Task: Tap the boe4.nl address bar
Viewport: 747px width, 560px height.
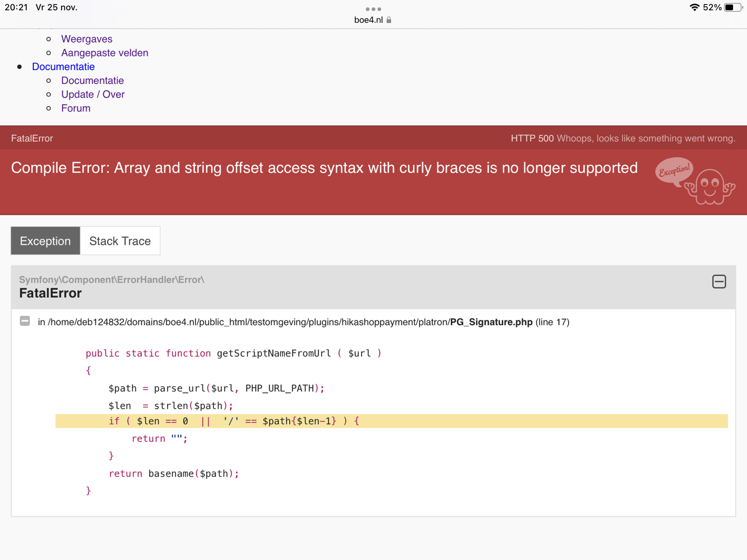Action: pyautogui.click(x=369, y=20)
